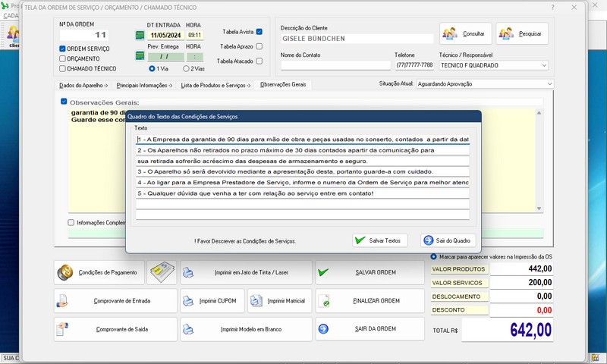Switch to Observações Gerais tab
This screenshot has width=607, height=364.
click(x=283, y=84)
